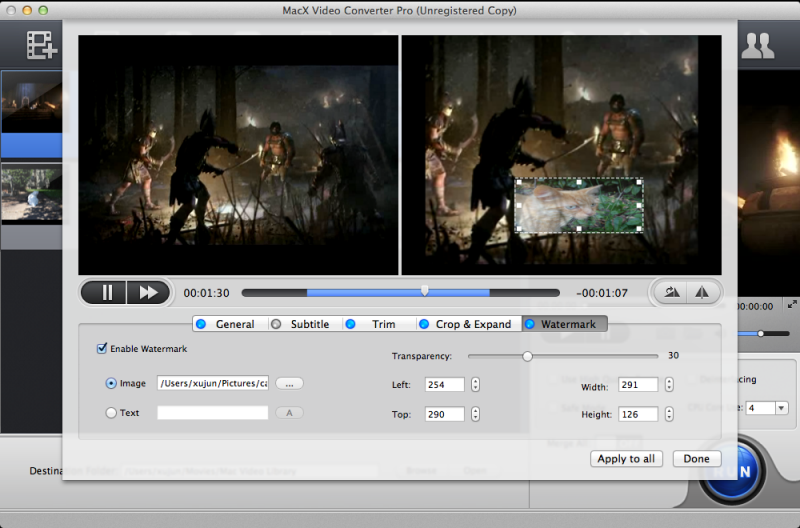Click the Subtitle tab gray indicator dot

[276, 324]
